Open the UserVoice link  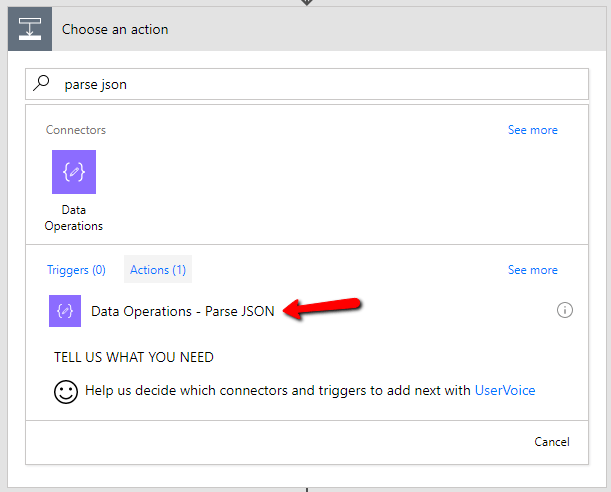(505, 391)
